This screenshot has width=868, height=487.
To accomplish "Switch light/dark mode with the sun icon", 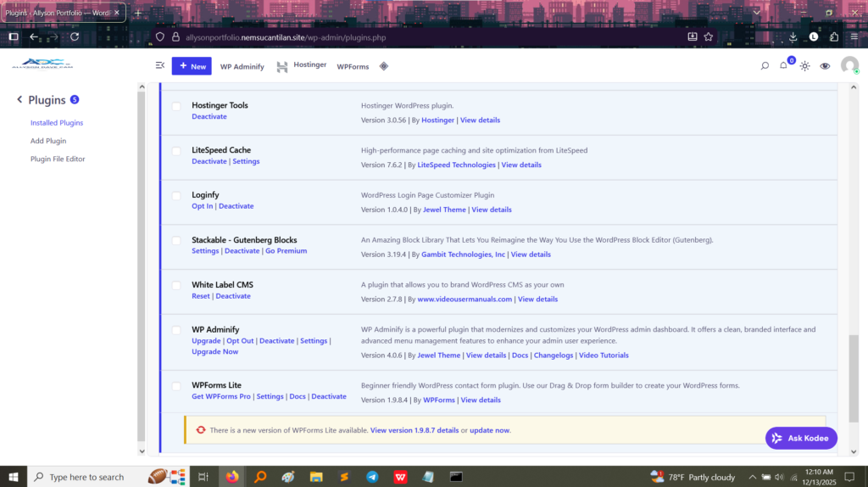I will coord(804,66).
